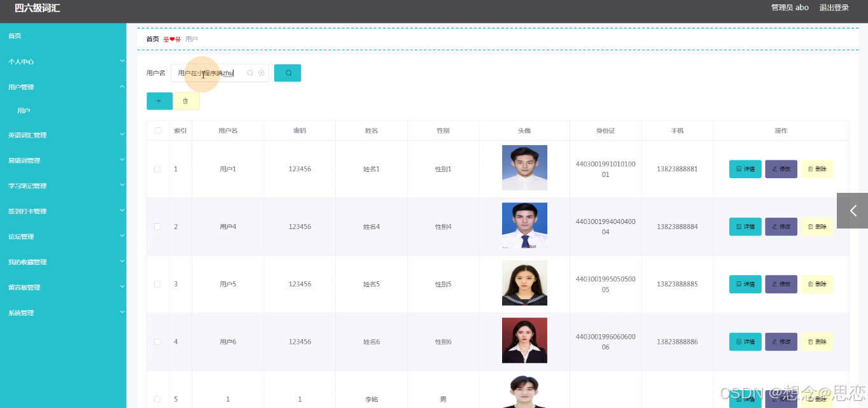868x408 pixels.
Task: Click phone number 13823888884
Action: point(677,227)
